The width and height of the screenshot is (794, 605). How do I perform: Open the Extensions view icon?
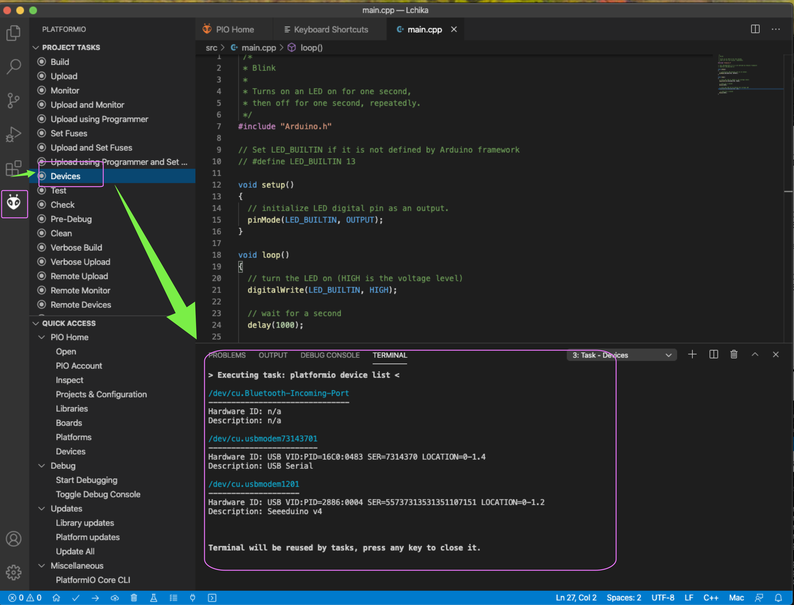[x=14, y=168]
